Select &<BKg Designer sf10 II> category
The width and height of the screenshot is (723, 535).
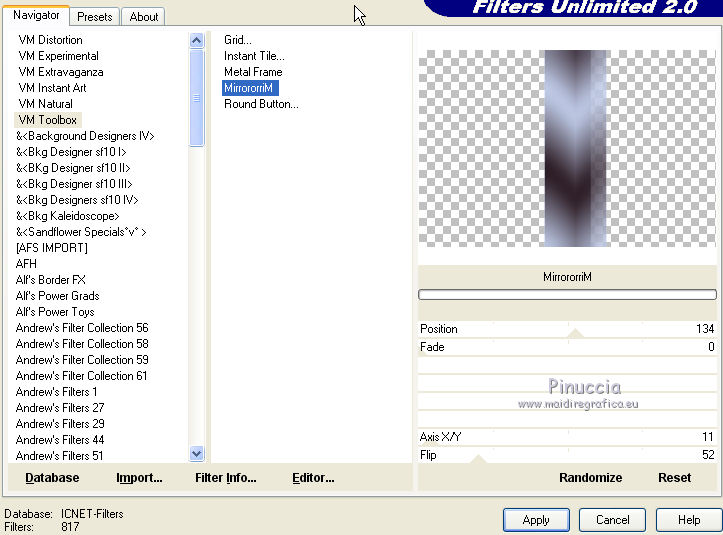pyautogui.click(x=73, y=168)
